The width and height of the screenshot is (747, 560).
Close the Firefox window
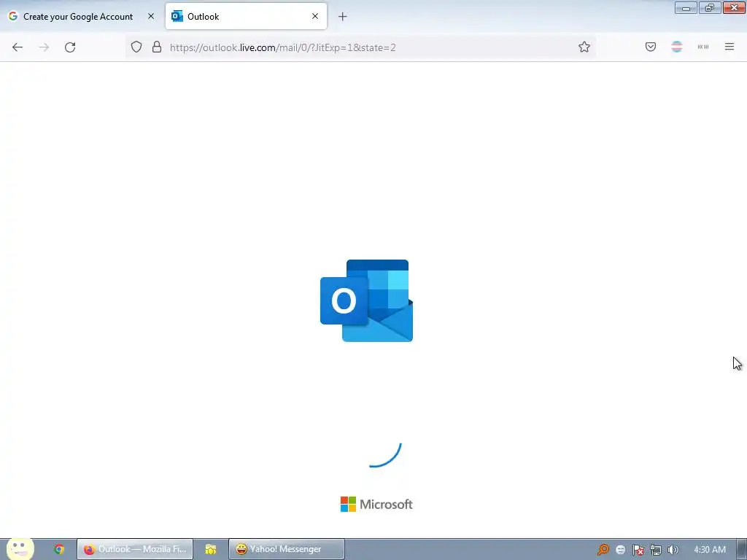click(x=734, y=7)
